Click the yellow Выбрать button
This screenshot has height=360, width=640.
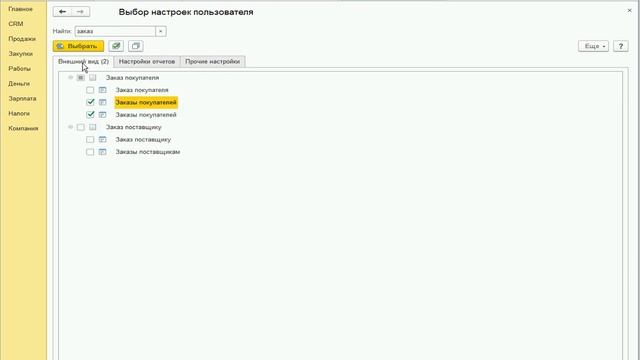pos(78,46)
